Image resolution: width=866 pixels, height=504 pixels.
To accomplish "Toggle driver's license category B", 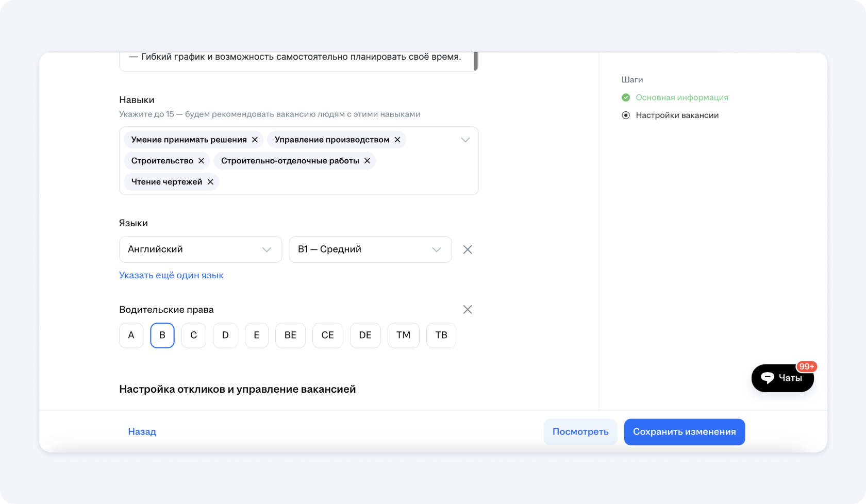I will [162, 335].
